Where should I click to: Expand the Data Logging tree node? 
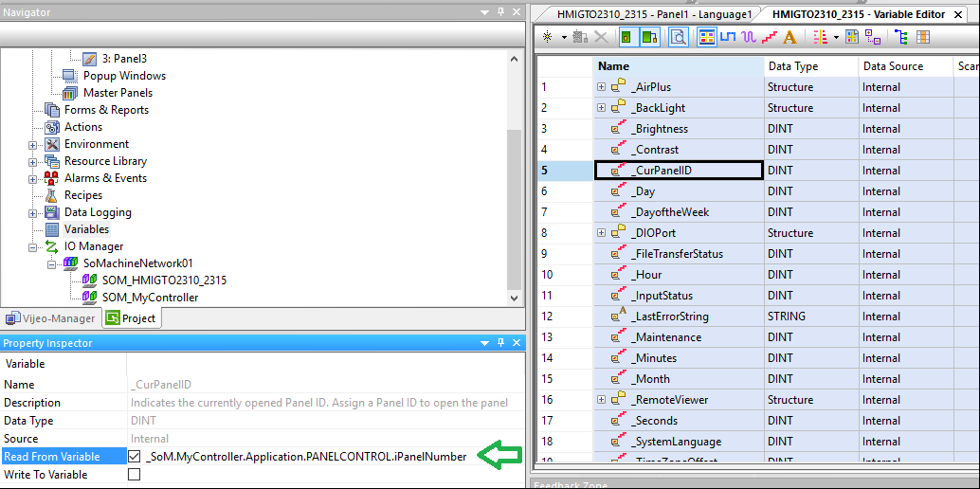[32, 212]
